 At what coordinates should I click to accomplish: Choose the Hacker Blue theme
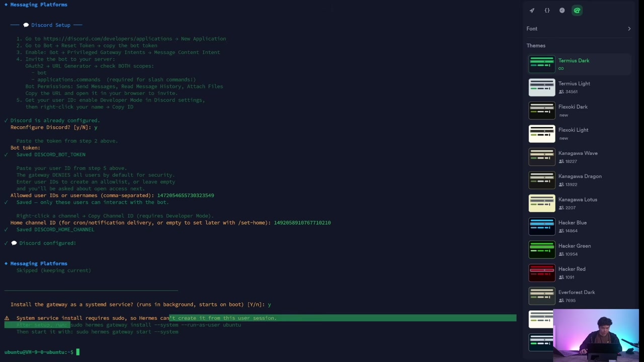[579, 226]
